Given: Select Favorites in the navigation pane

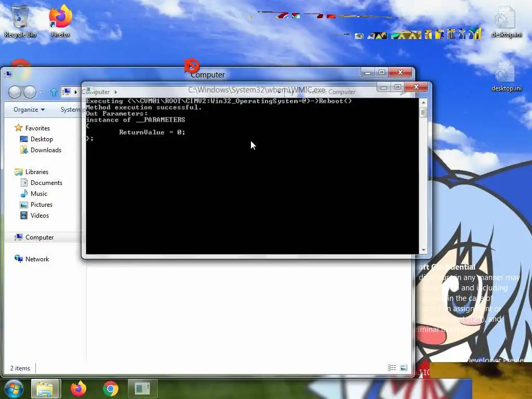Looking at the screenshot, I should click(x=32, y=128).
